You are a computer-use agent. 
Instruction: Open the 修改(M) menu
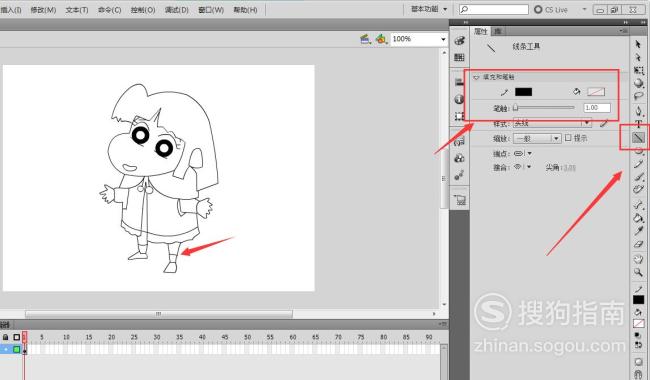click(43, 10)
